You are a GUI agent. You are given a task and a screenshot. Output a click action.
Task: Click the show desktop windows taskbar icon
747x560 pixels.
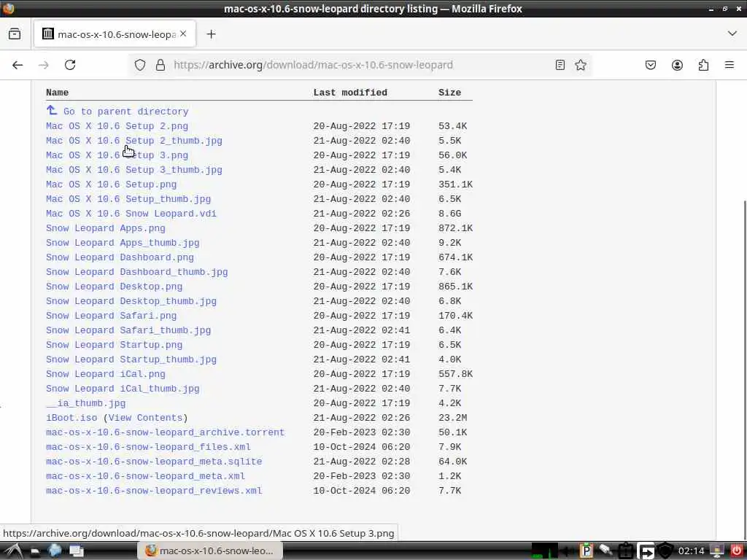pyautogui.click(x=76, y=551)
